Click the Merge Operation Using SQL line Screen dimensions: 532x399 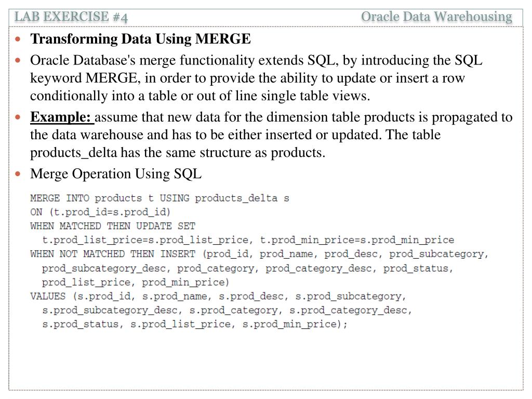tap(116, 174)
